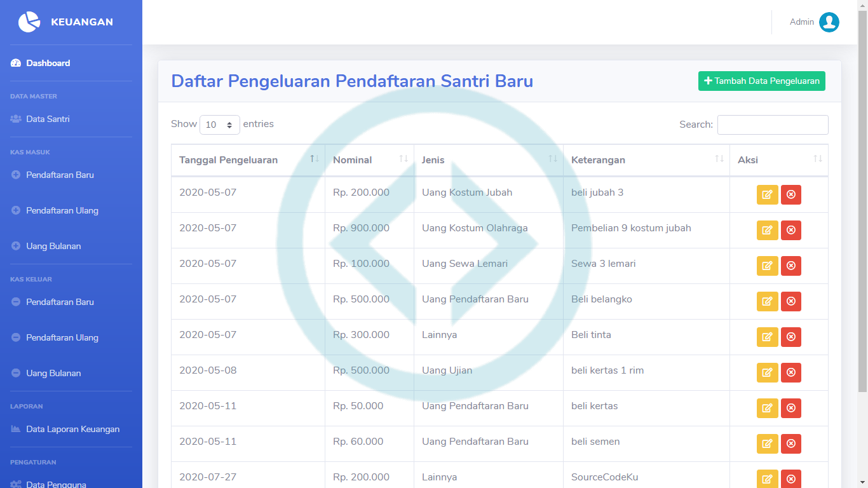Click the KEUANGAN pie chart logo
This screenshot has width=868, height=488.
(29, 22)
